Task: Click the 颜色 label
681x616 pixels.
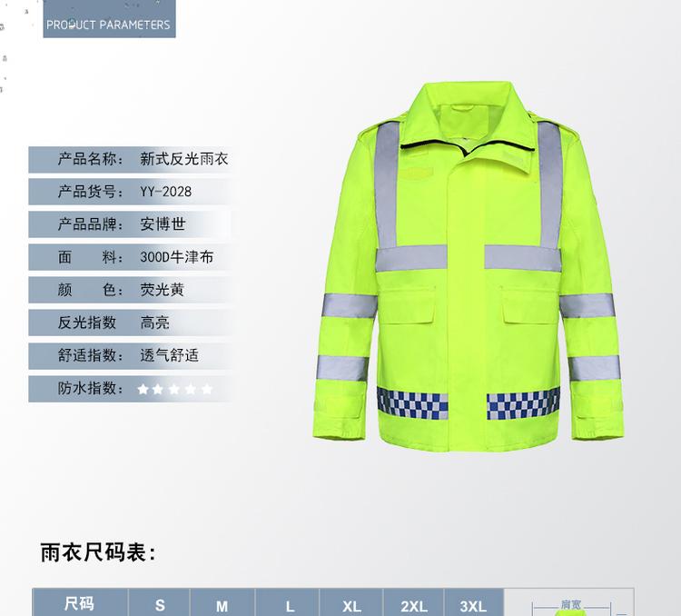Action: (x=90, y=290)
